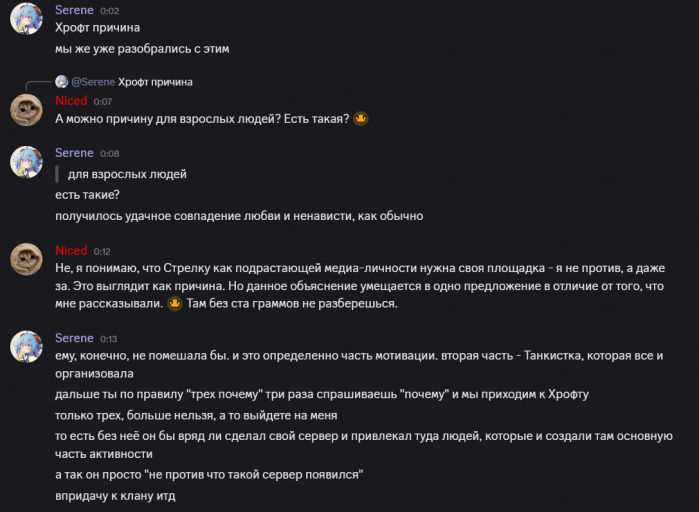Select the quoted text "для взрослых людей"

point(127,174)
